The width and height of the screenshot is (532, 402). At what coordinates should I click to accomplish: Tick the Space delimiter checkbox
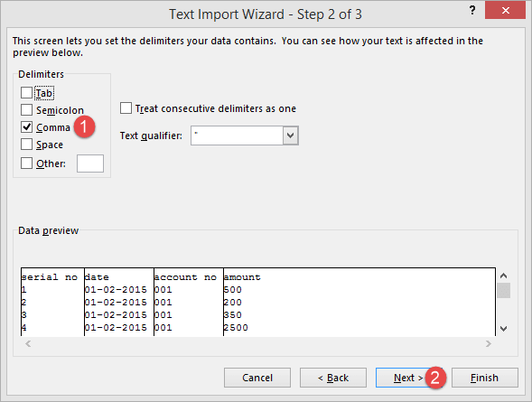[26, 145]
